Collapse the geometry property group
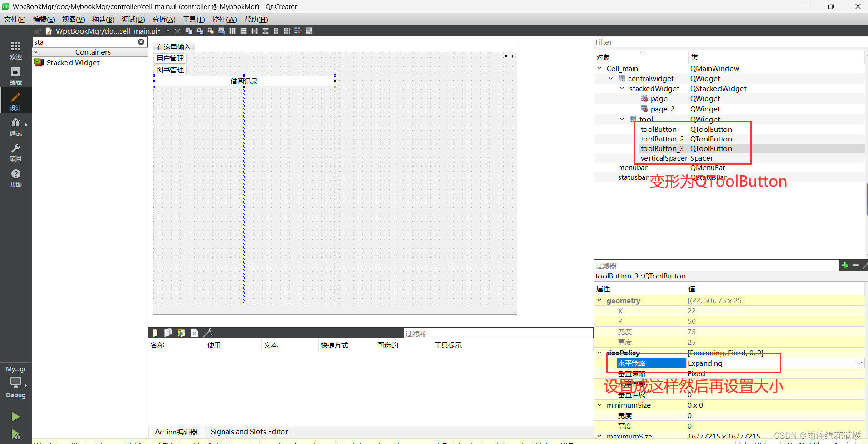The width and height of the screenshot is (868, 444). [599, 300]
